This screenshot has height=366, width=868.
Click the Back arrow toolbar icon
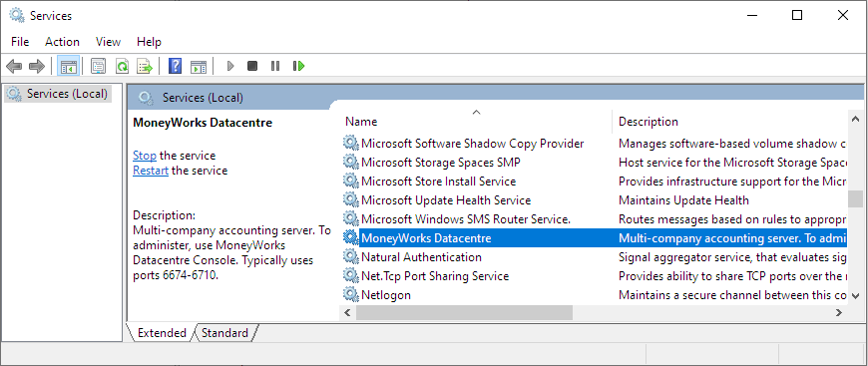[x=14, y=67]
